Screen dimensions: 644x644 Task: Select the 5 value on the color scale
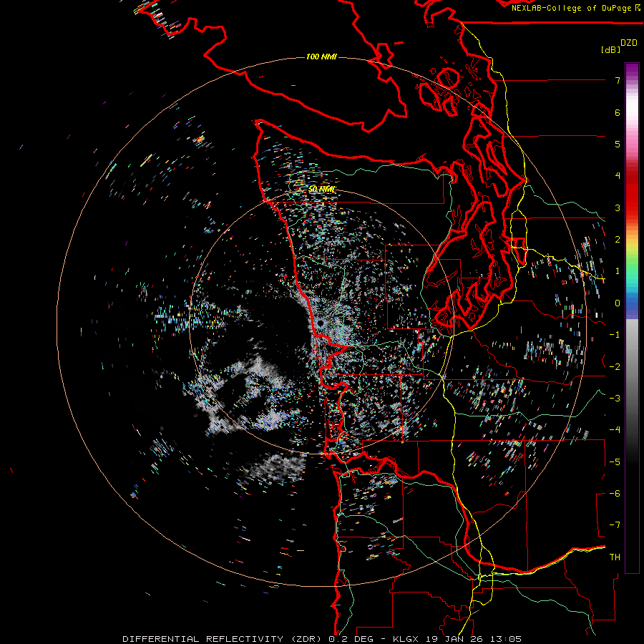(x=618, y=144)
